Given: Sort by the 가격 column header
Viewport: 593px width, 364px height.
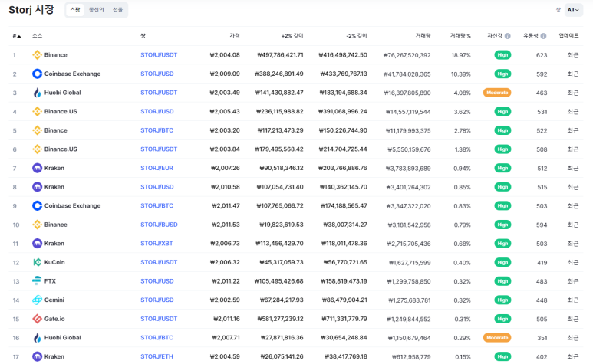Looking at the screenshot, I should tap(235, 36).
